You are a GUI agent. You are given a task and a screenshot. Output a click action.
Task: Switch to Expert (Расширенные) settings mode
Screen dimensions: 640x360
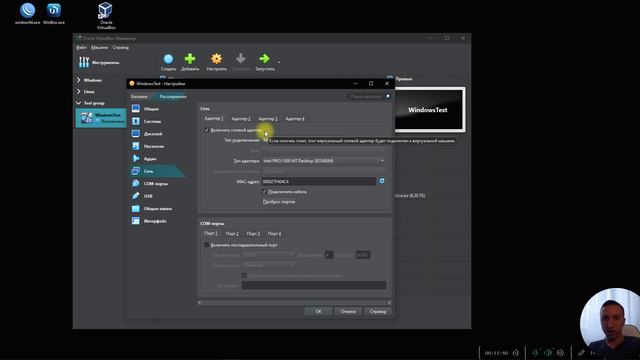click(173, 97)
